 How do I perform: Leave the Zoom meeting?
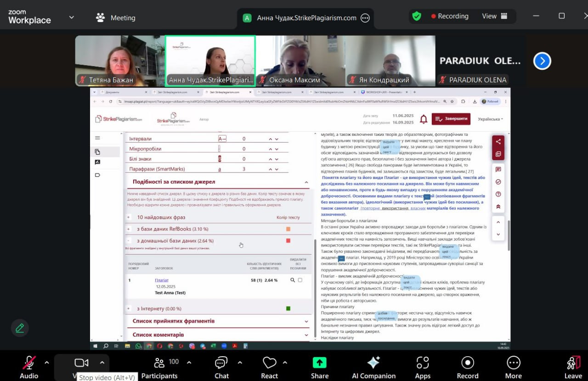click(x=573, y=367)
